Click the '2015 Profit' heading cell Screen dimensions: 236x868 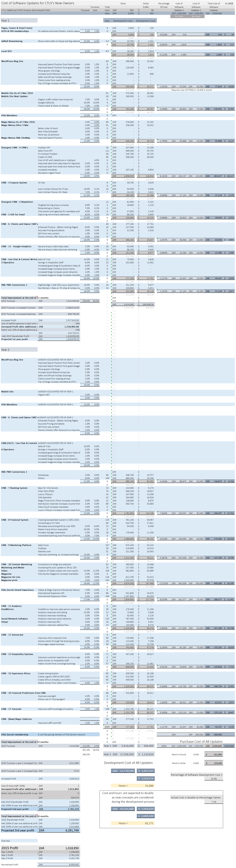pos(10,848)
